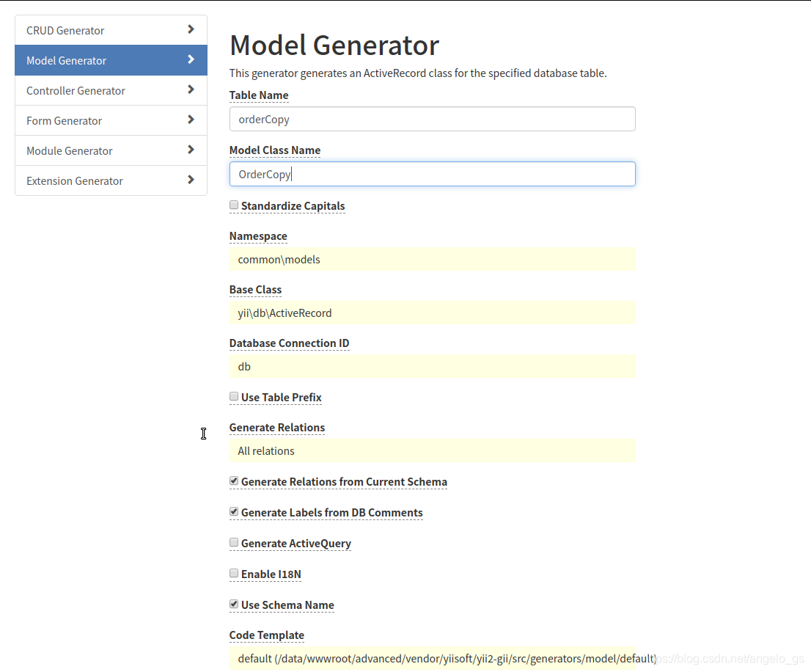Enable Generate ActiveQuery checkbox

point(234,543)
